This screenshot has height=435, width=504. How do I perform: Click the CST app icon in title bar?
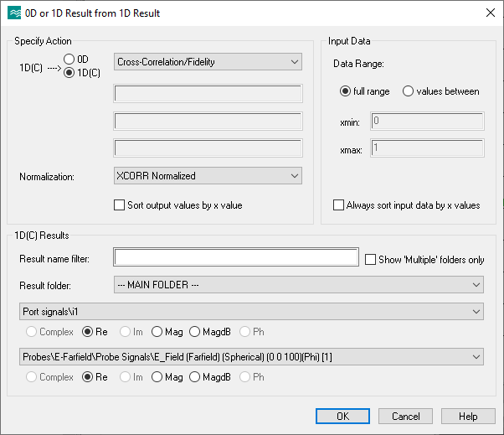coord(14,13)
